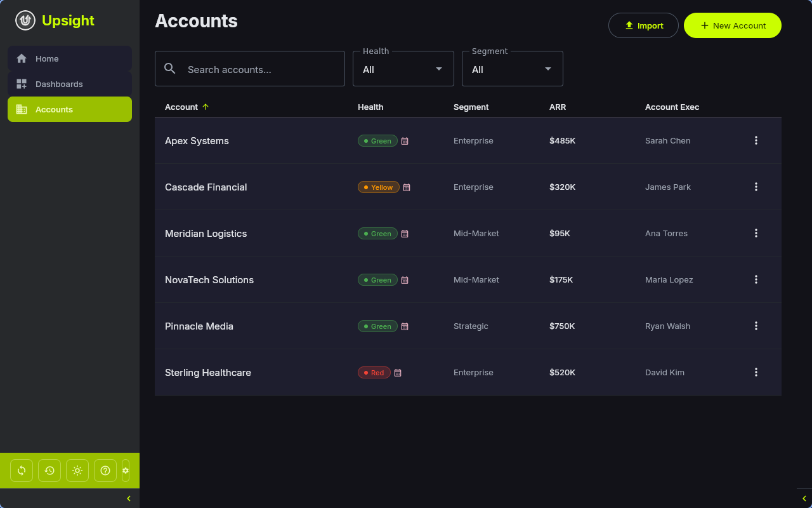Image resolution: width=812 pixels, height=508 pixels.
Task: Open settings with the gear icon
Action: coord(125,470)
